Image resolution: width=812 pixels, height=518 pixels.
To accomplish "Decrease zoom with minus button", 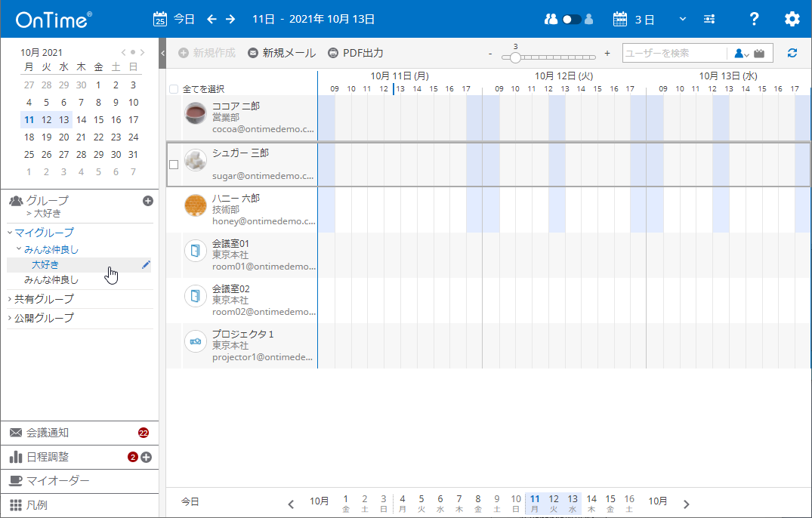I will (x=490, y=54).
